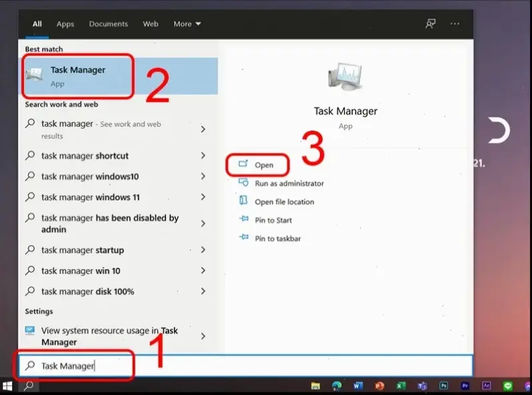Open After Effects from the taskbar

tap(486, 386)
